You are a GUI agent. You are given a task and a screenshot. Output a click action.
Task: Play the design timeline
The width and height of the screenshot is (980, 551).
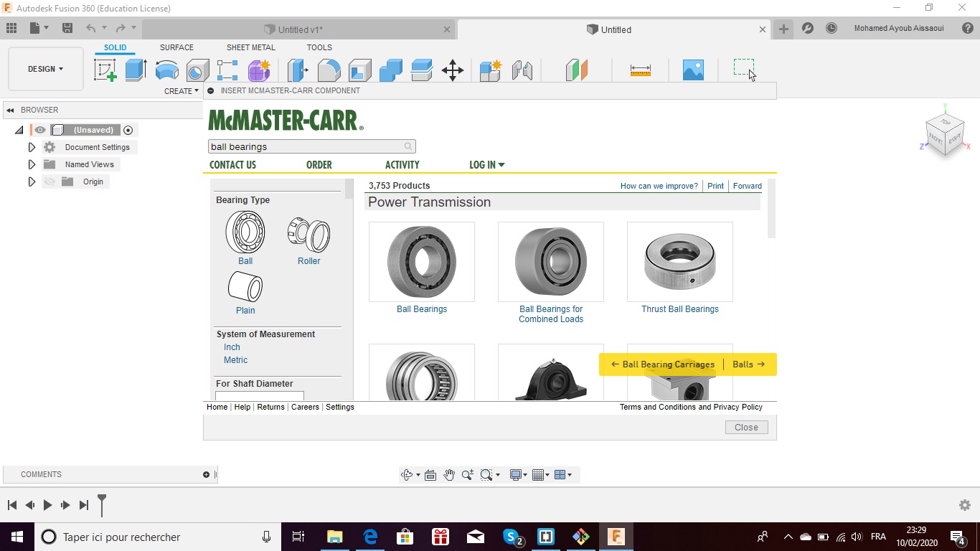pos(47,505)
